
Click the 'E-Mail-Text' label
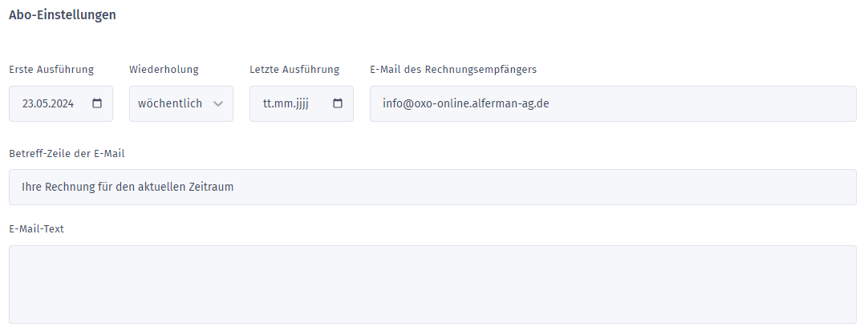pyautogui.click(x=36, y=229)
